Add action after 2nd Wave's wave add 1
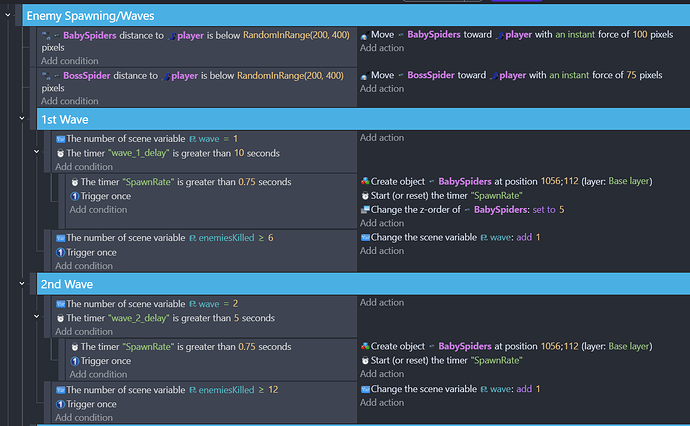690x426 pixels. point(382,403)
